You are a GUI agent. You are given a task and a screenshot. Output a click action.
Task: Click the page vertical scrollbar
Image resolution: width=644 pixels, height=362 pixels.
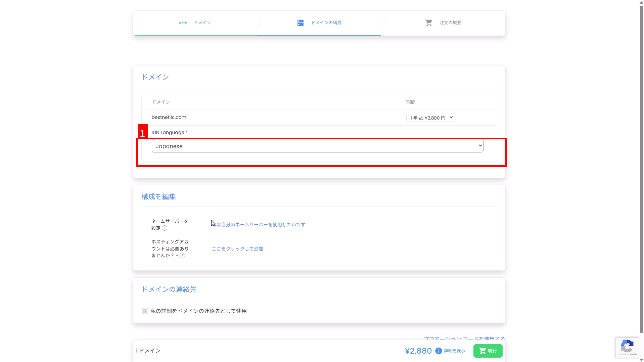641,168
